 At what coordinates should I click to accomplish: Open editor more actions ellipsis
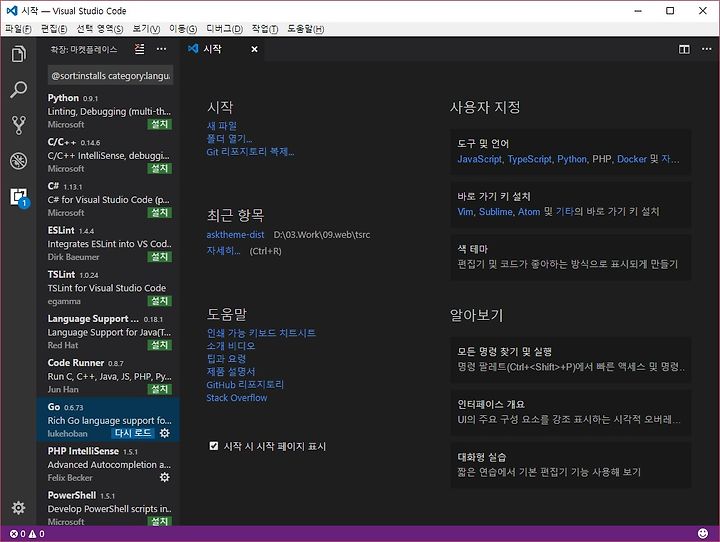coord(707,49)
